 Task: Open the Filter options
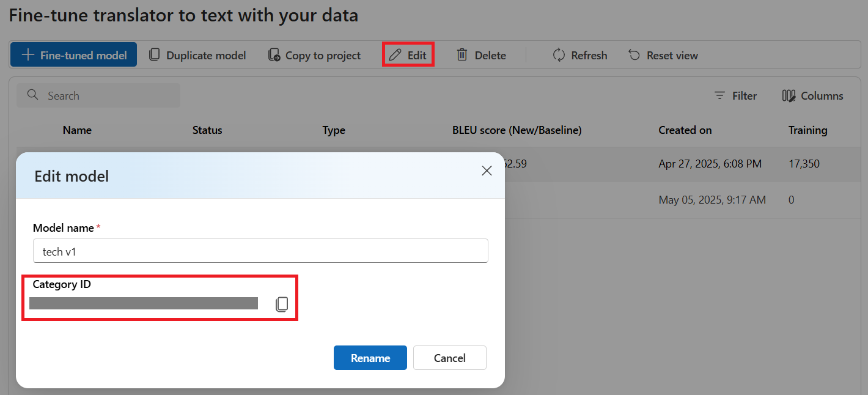735,95
